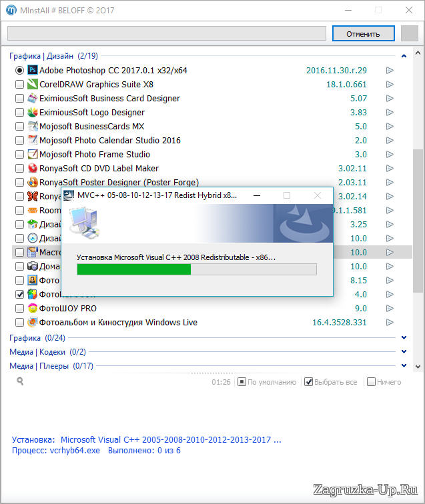The height and width of the screenshot is (504, 425).
Task: Click the Выполнено: 0 из 6 status text
Action: 144,450
